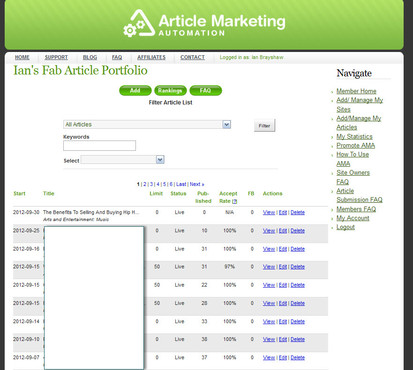Open Add/ Manage My Sites link
This screenshot has height=370, width=413.
[x=360, y=105]
